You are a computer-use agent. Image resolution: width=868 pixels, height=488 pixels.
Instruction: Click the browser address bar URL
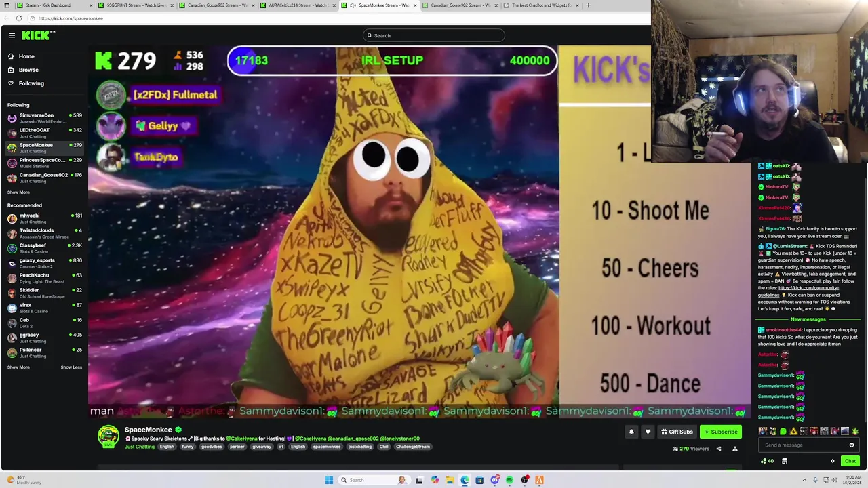click(71, 18)
